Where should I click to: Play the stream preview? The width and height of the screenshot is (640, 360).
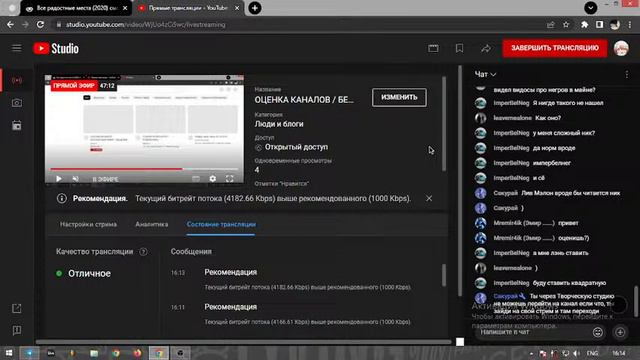[59, 178]
